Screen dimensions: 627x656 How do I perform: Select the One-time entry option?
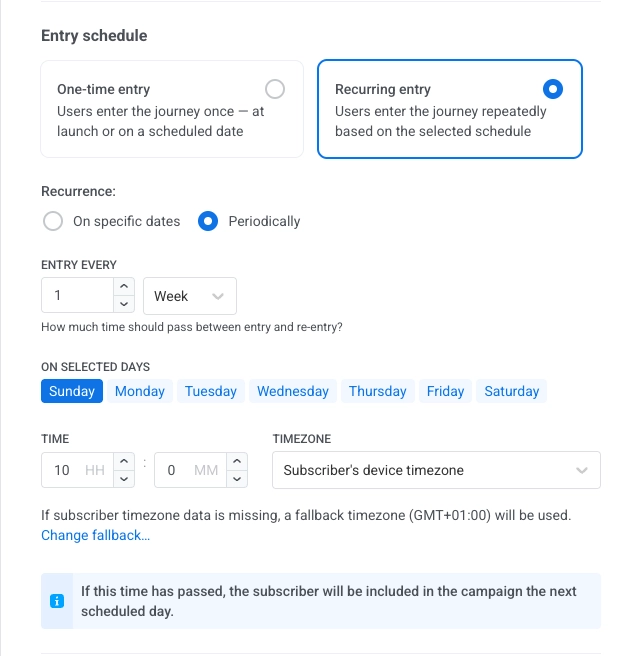click(x=274, y=89)
